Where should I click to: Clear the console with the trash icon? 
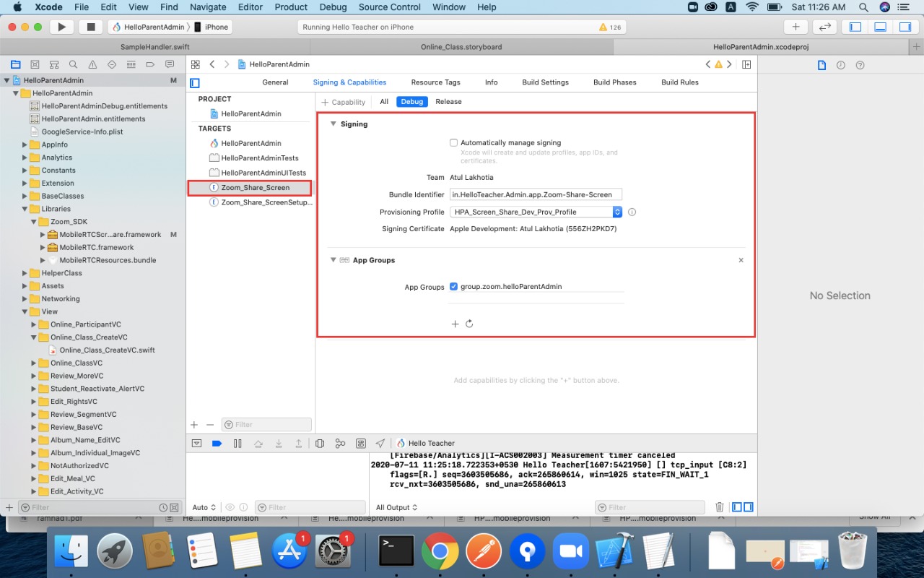tap(719, 507)
